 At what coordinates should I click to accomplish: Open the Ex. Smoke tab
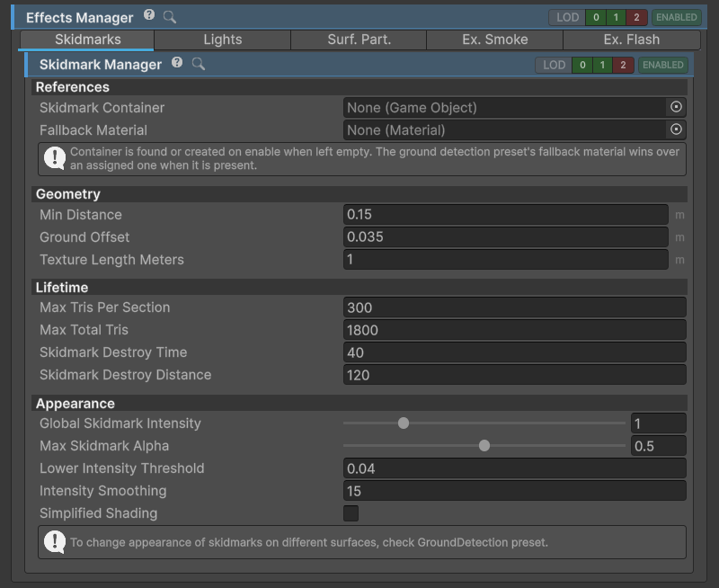495,40
